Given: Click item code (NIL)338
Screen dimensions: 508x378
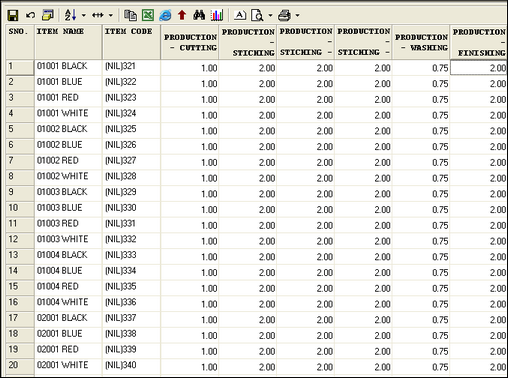Looking at the screenshot, I should (120, 334).
